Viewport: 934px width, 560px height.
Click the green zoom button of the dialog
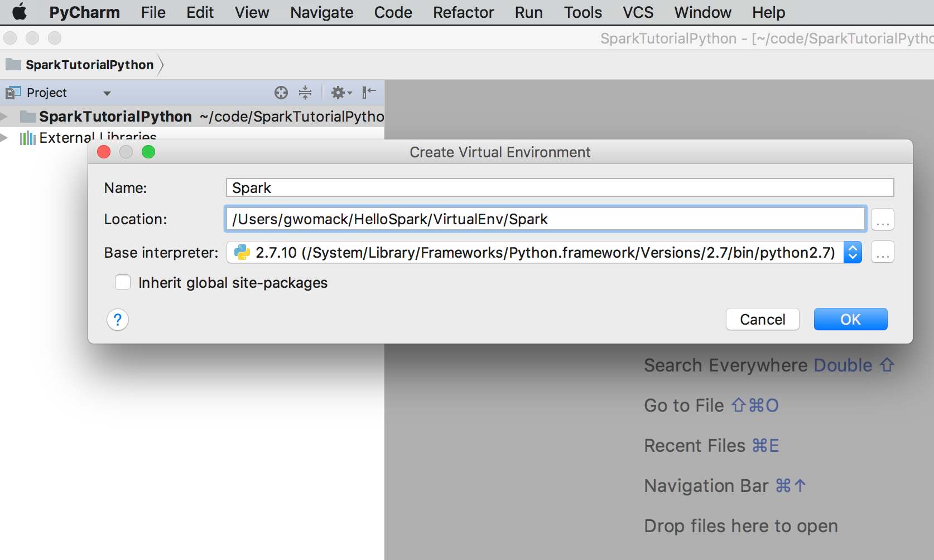pyautogui.click(x=148, y=152)
